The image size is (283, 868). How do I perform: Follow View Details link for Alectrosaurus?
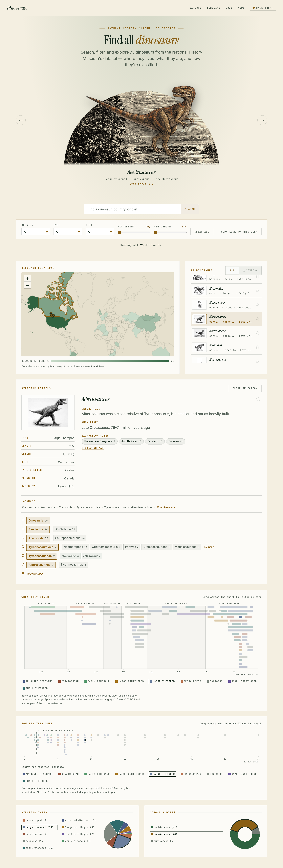tap(141, 184)
